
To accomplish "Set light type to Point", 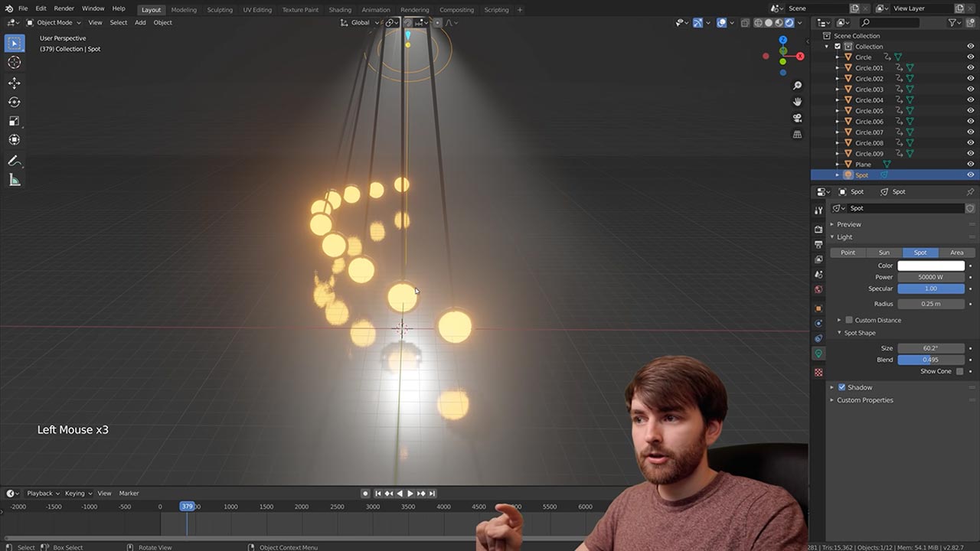I will [848, 253].
